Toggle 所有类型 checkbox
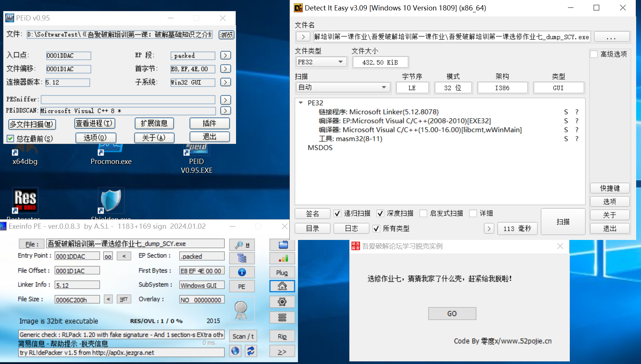The height and width of the screenshot is (364, 641). [x=376, y=228]
